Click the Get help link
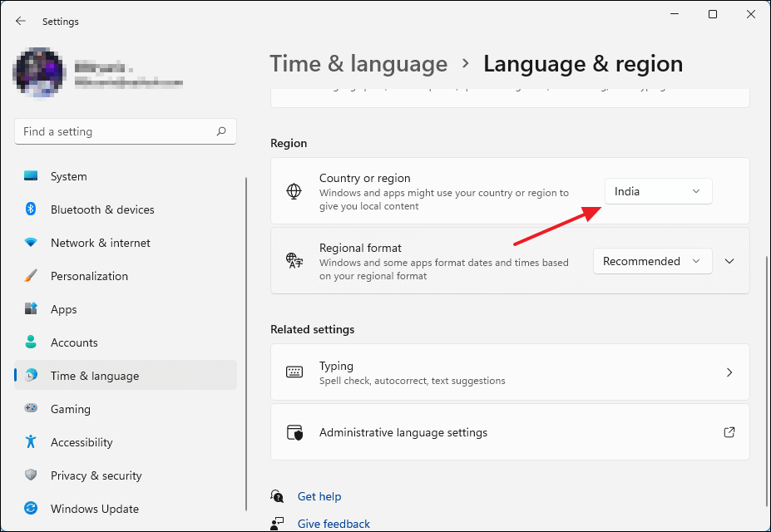771x532 pixels. tap(319, 496)
